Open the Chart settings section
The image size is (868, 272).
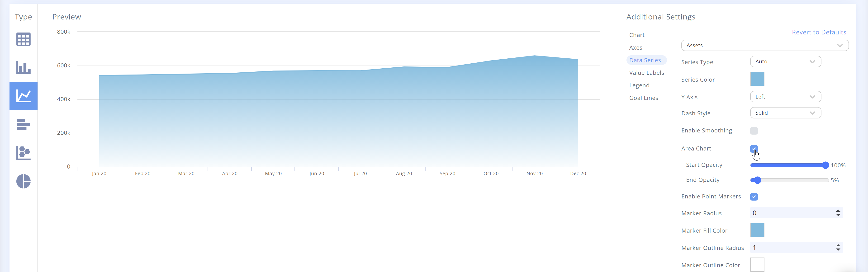pos(636,35)
